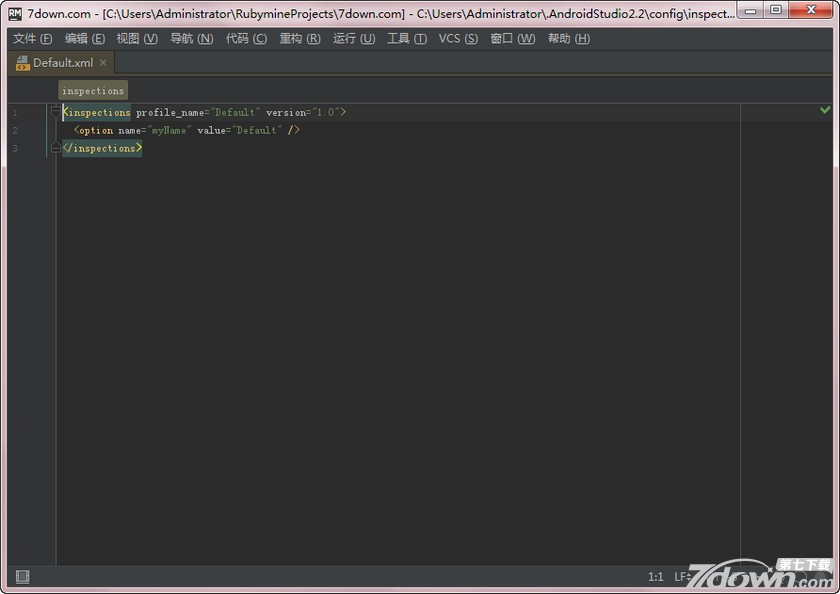
Task: Collapse the inspections opening tag fold marker
Action: pos(56,113)
